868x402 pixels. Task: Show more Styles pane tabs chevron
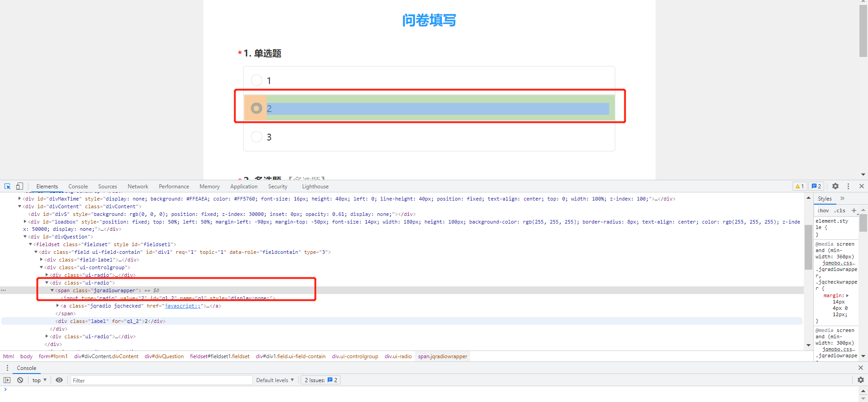842,198
